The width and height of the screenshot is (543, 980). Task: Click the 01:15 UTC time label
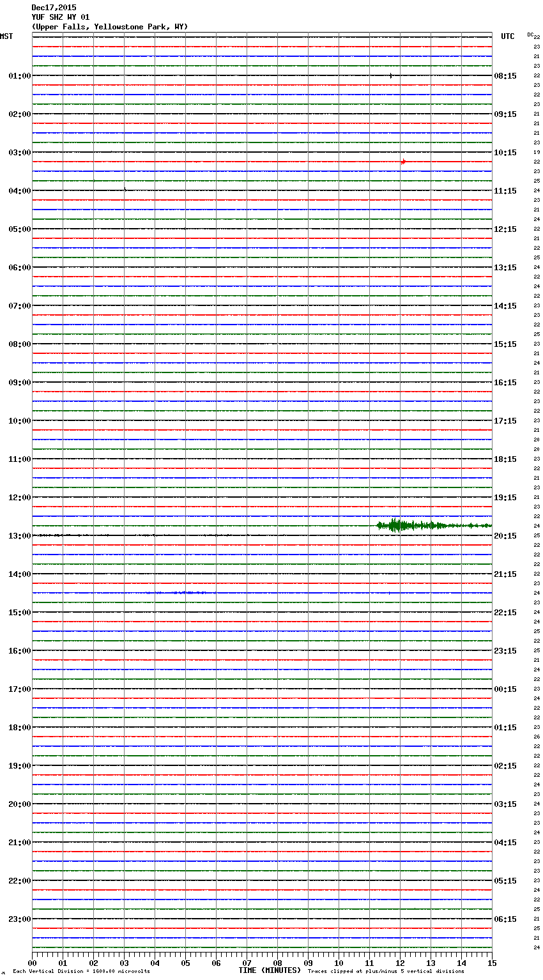(505, 728)
